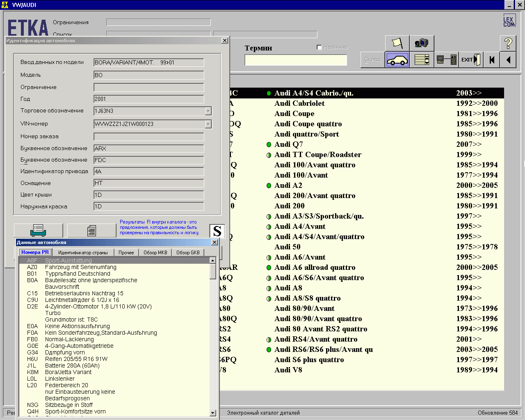
Task: Close the Данные автомобиля window
Action: tap(214, 242)
